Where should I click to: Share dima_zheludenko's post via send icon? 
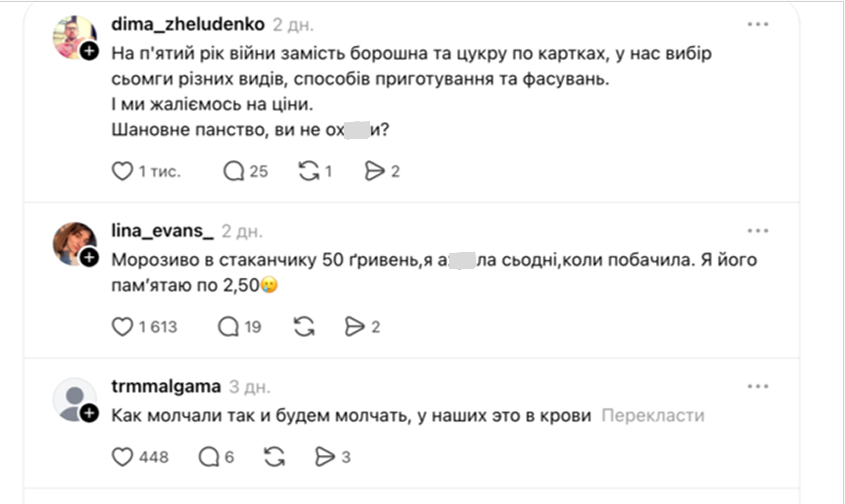(374, 171)
